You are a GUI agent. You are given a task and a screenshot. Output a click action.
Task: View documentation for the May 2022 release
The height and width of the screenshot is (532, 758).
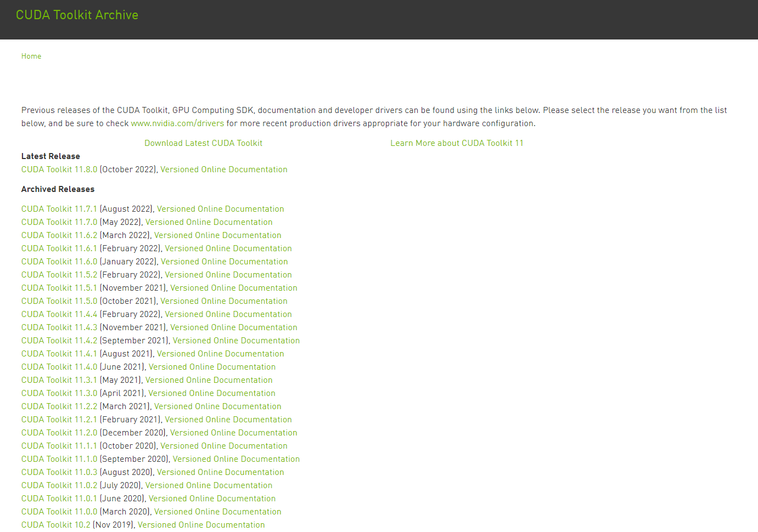coord(209,222)
